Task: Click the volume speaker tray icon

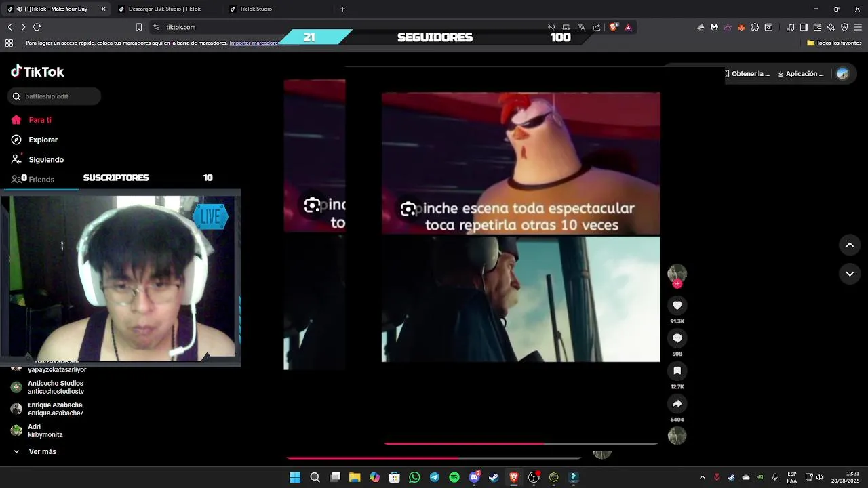Action: pyautogui.click(x=820, y=477)
